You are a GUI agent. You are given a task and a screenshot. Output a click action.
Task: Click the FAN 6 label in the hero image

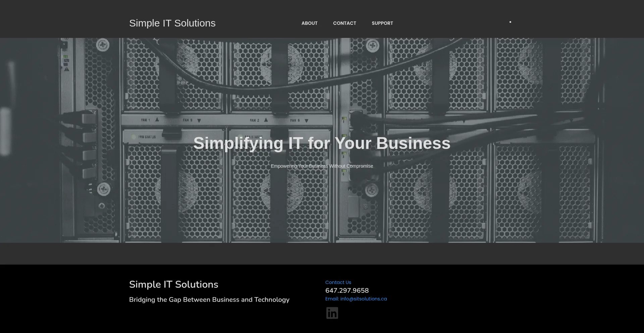click(x=295, y=120)
